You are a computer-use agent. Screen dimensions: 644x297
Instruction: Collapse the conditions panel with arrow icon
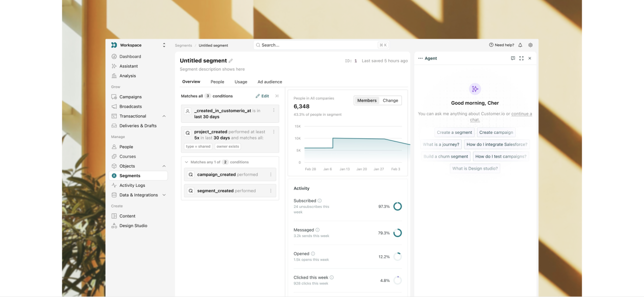click(276, 96)
